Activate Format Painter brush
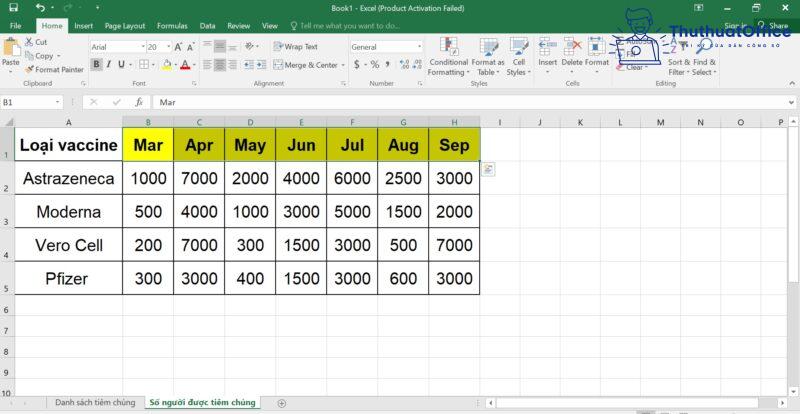The height and width of the screenshot is (414, 800). coord(29,69)
